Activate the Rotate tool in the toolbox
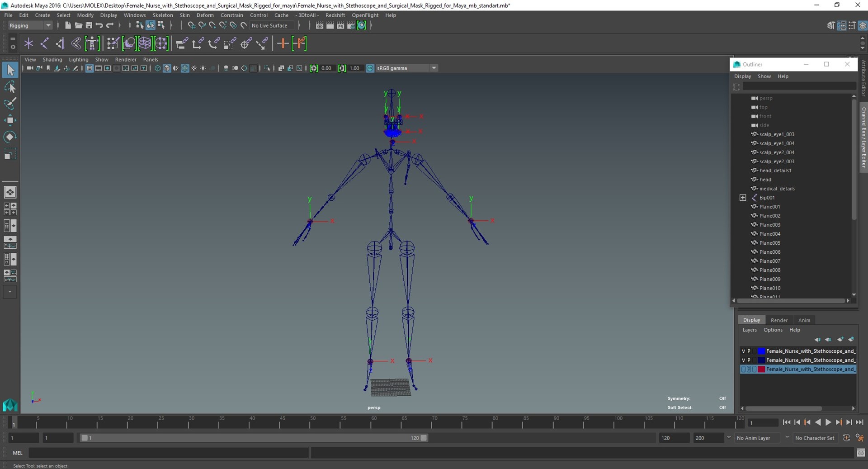Image resolution: width=868 pixels, height=469 pixels. point(10,137)
